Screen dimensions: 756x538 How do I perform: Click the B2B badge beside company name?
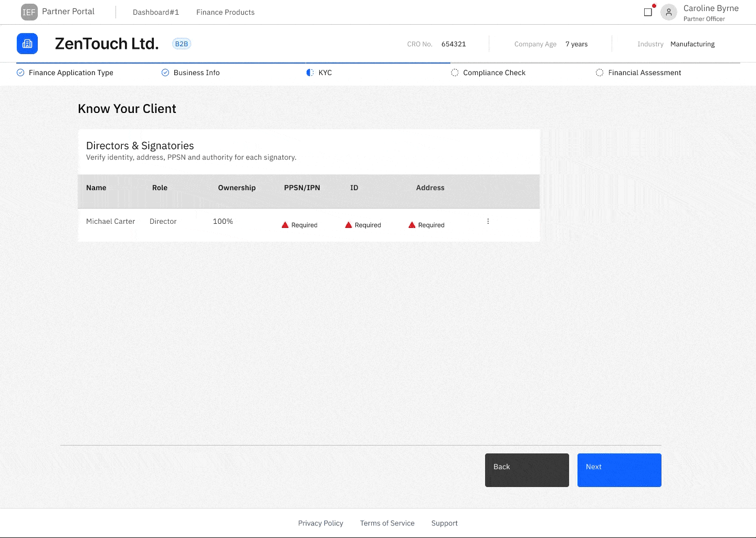coord(182,44)
